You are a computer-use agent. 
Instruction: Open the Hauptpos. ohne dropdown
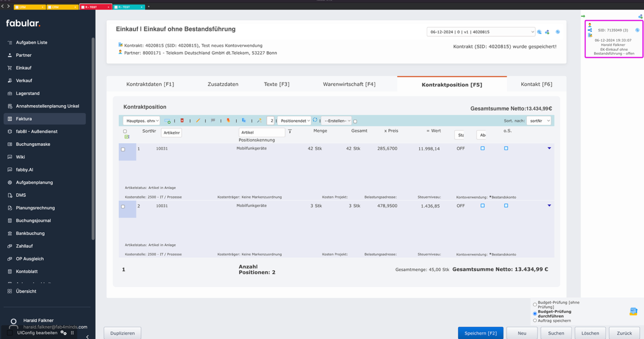coord(142,121)
